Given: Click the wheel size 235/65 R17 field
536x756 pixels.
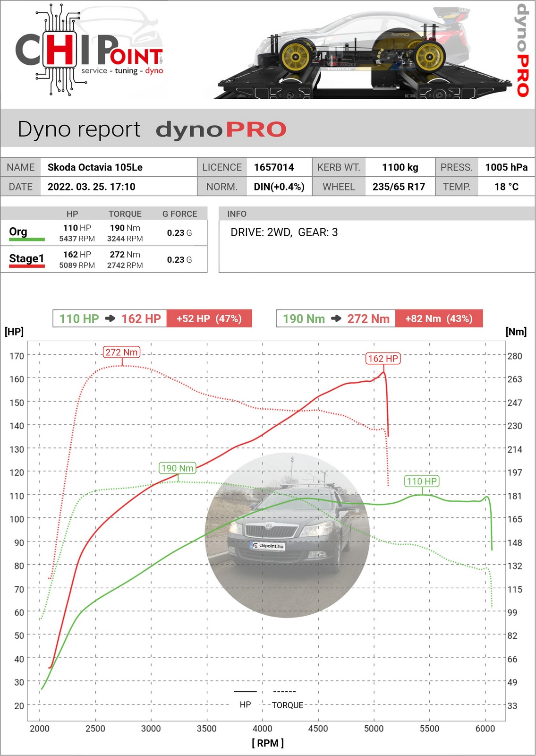Looking at the screenshot, I should coord(399,187).
